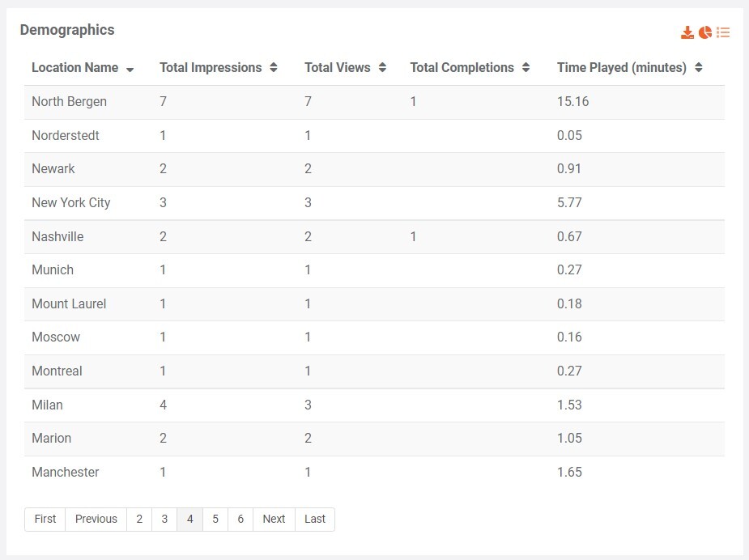Sort by Location Name arrow

point(130,69)
